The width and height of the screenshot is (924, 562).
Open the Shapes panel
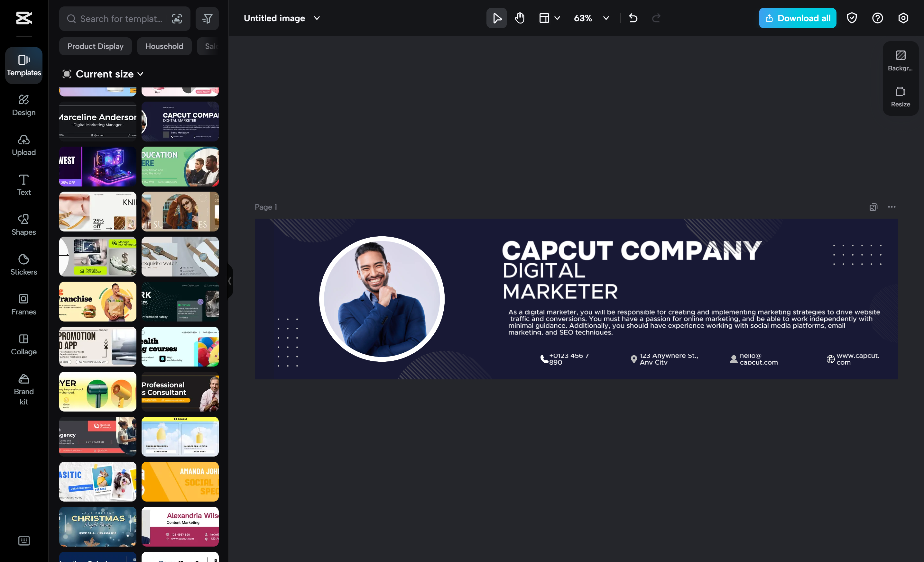(x=23, y=224)
